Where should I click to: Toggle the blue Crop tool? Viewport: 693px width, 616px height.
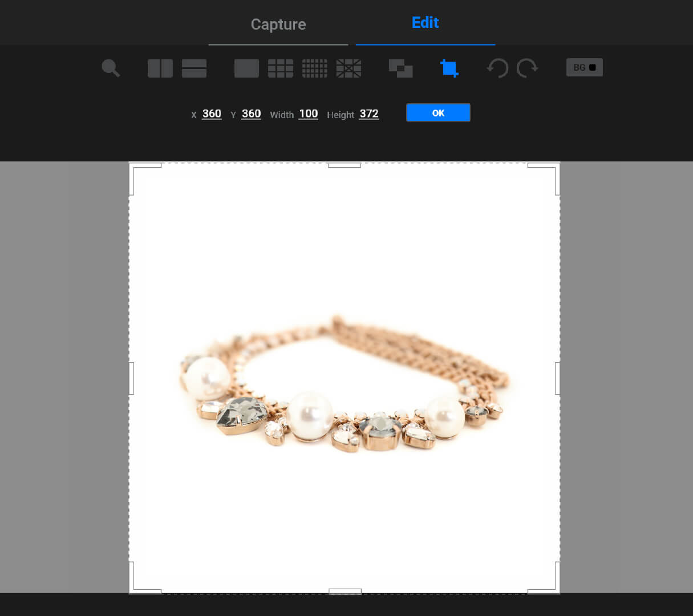449,68
